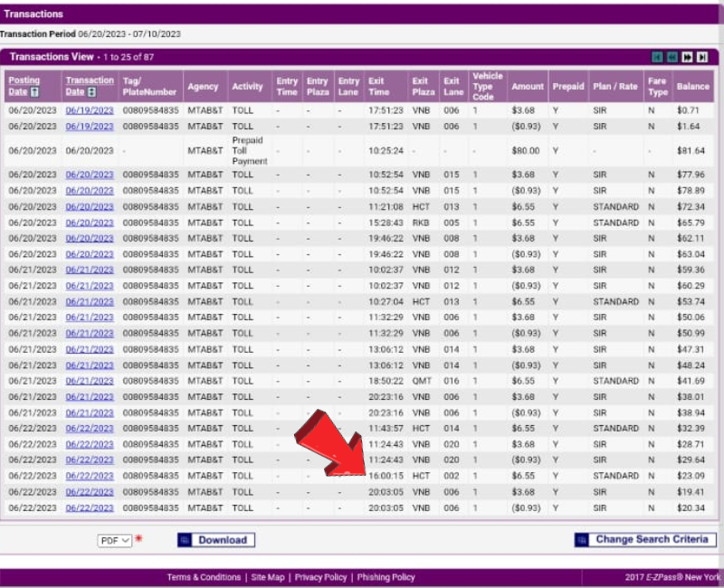The height and width of the screenshot is (588, 724).
Task: Click the $28.71 balance cell
Action: tap(691, 444)
